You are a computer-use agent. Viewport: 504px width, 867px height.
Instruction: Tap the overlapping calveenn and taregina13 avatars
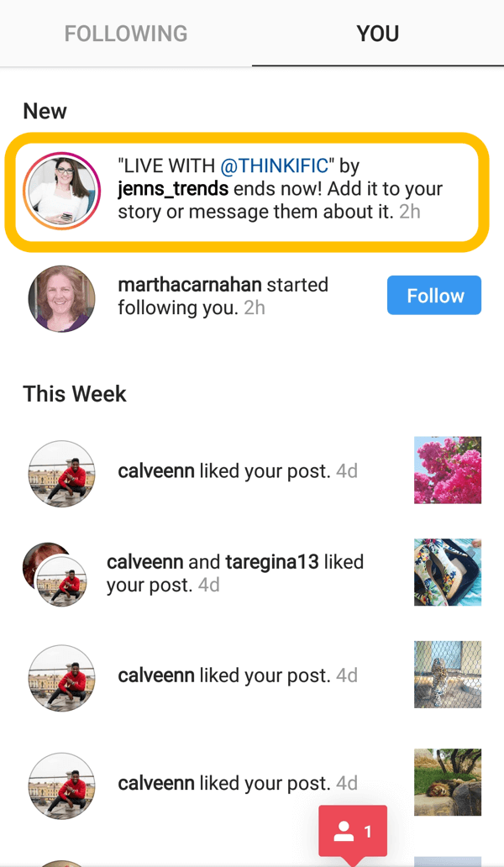(55, 575)
